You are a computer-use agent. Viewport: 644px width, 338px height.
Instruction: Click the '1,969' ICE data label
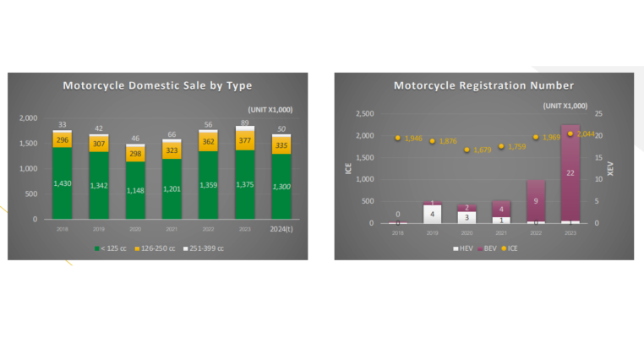pyautogui.click(x=551, y=137)
